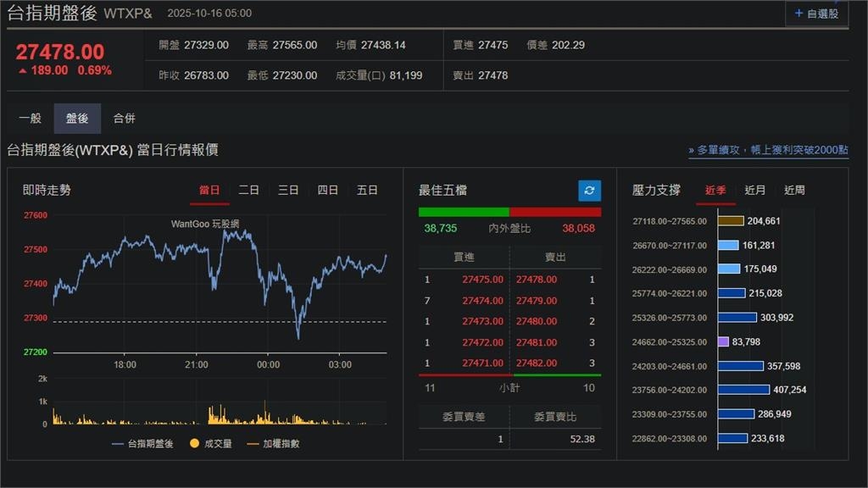Click the purple volume bar at 24662.00-25325.00
868x488 pixels.
pos(722,342)
